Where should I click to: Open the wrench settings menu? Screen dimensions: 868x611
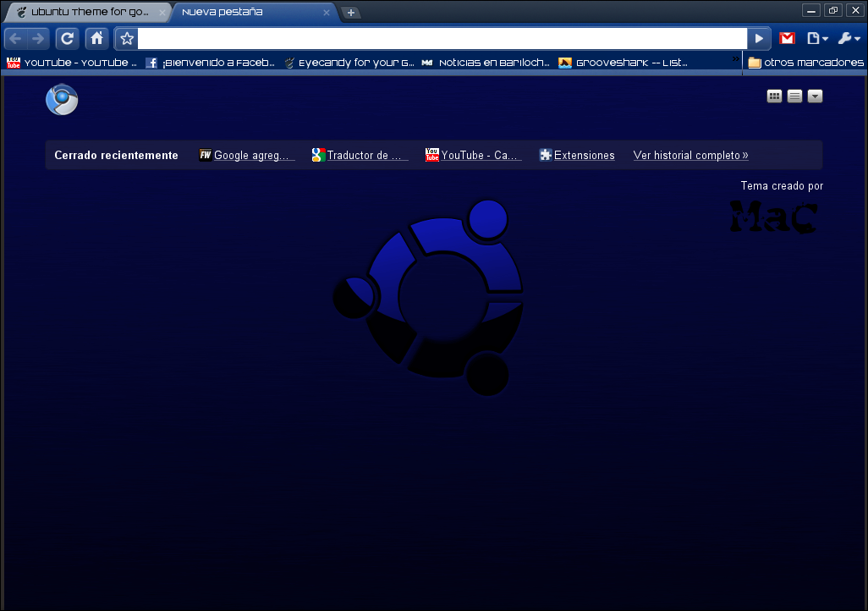point(849,38)
